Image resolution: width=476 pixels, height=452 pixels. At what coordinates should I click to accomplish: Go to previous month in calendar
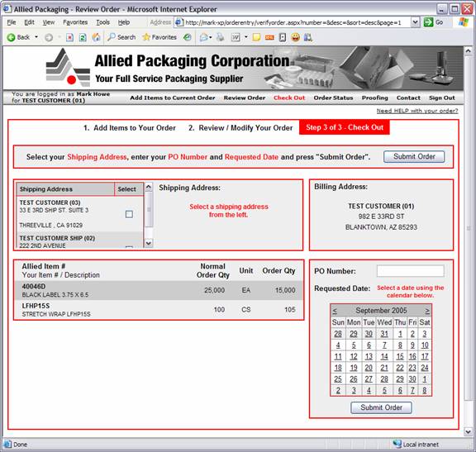(335, 311)
